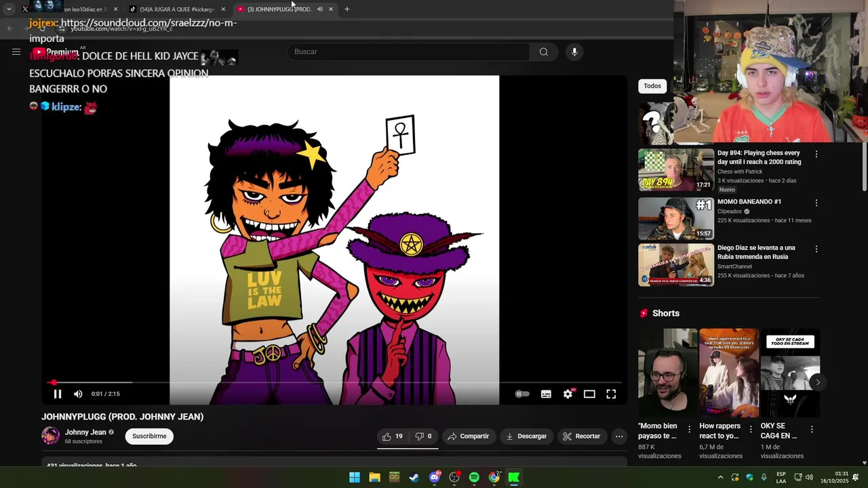Open options menu for MOMO BANEANDO video
This screenshot has height=488, width=868.
[816, 203]
